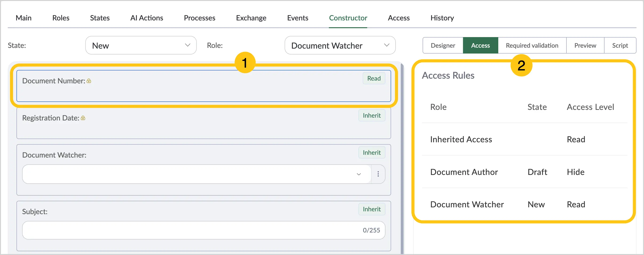Viewport: 644px width, 255px height.
Task: Click the lock icon beside Document Number
Action: [x=89, y=81]
